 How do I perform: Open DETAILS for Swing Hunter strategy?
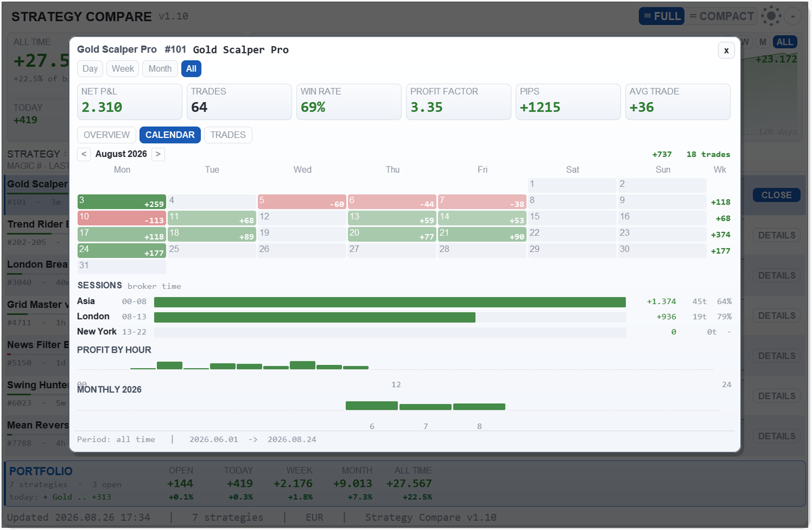coord(776,396)
